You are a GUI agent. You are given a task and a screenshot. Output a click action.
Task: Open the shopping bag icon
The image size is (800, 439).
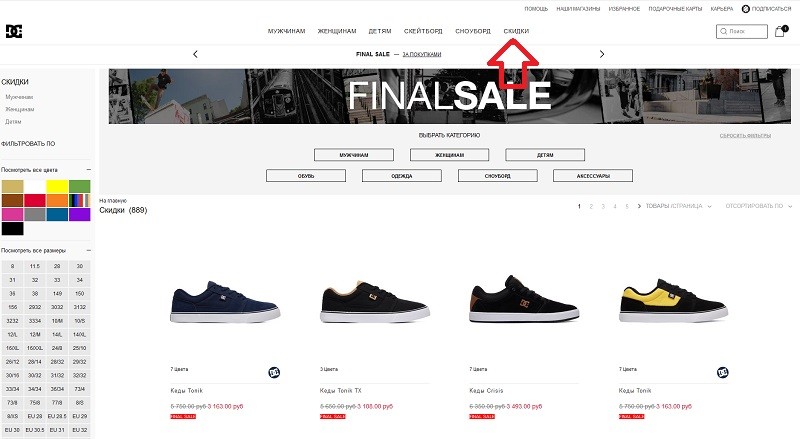780,32
